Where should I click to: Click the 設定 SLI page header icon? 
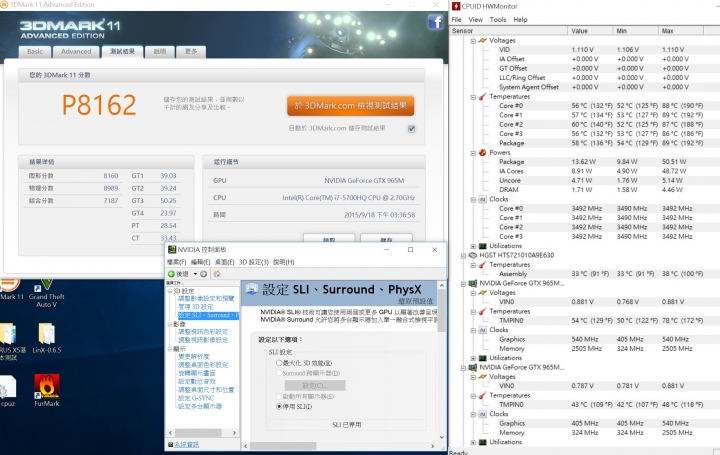251,289
